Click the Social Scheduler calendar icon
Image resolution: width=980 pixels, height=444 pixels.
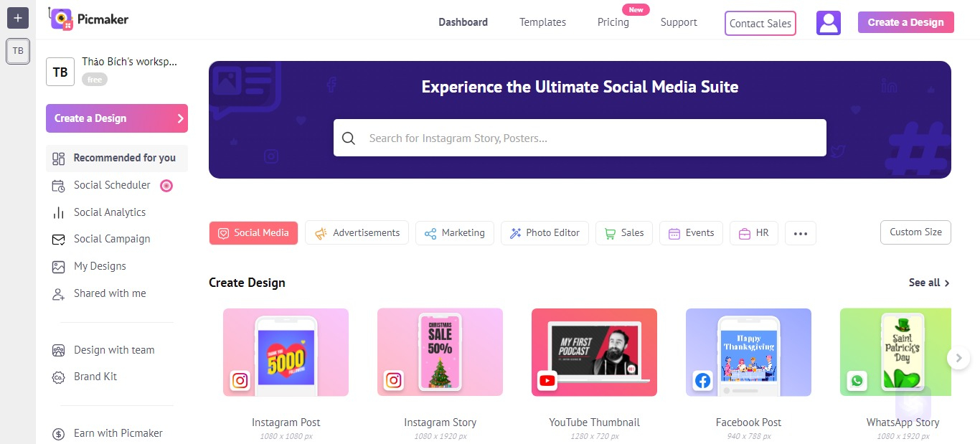(59, 186)
